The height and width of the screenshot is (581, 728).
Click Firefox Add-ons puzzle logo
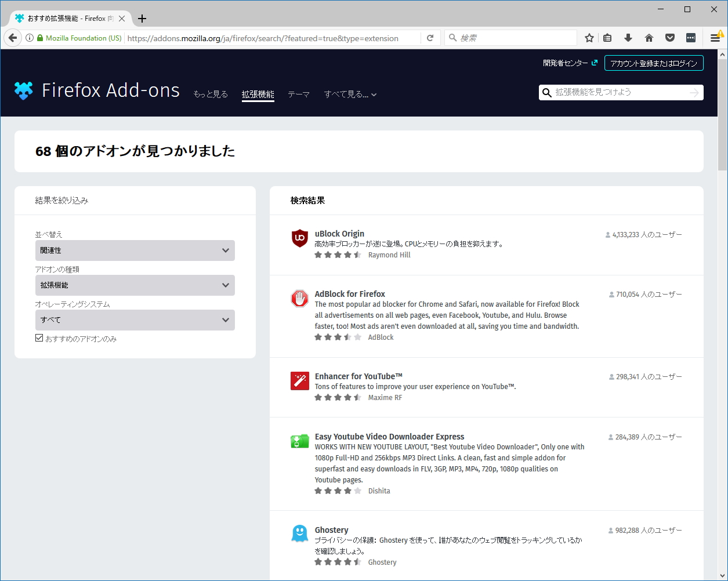pyautogui.click(x=24, y=90)
